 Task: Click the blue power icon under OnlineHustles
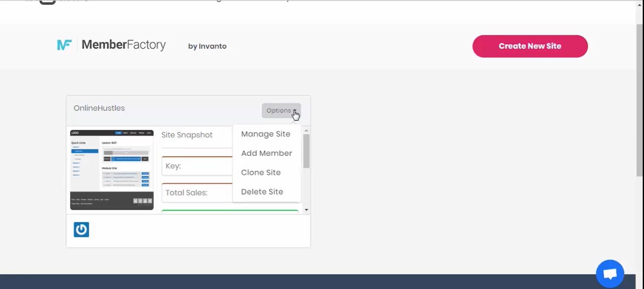pos(81,229)
